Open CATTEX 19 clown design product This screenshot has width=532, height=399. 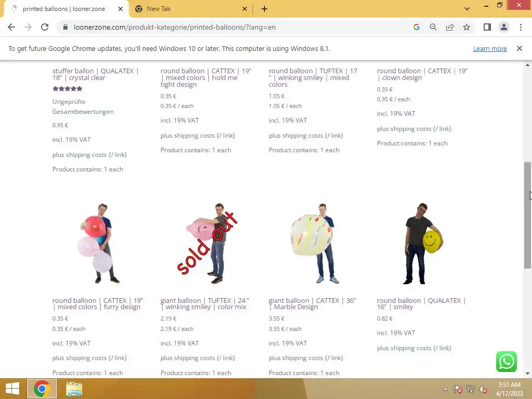(422, 74)
